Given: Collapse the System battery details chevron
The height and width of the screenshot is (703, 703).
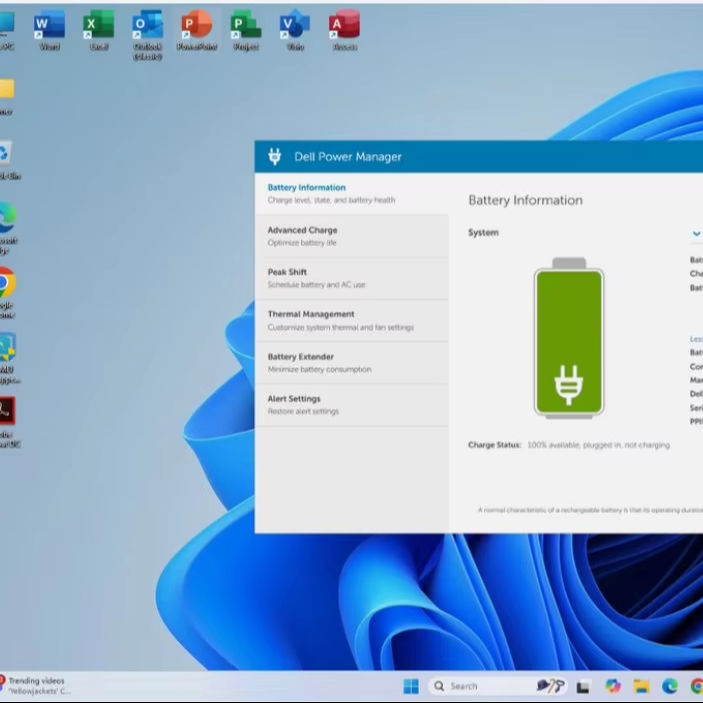Looking at the screenshot, I should tap(696, 233).
